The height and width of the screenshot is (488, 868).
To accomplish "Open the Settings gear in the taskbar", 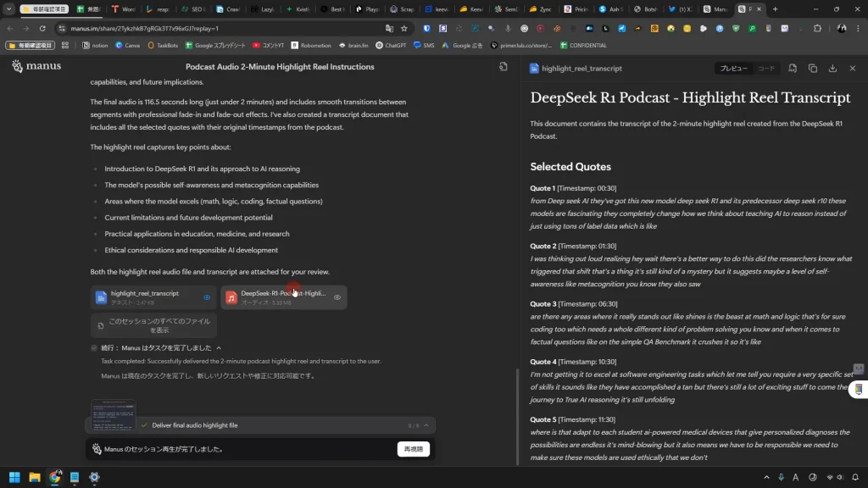I will pyautogui.click(x=94, y=477).
